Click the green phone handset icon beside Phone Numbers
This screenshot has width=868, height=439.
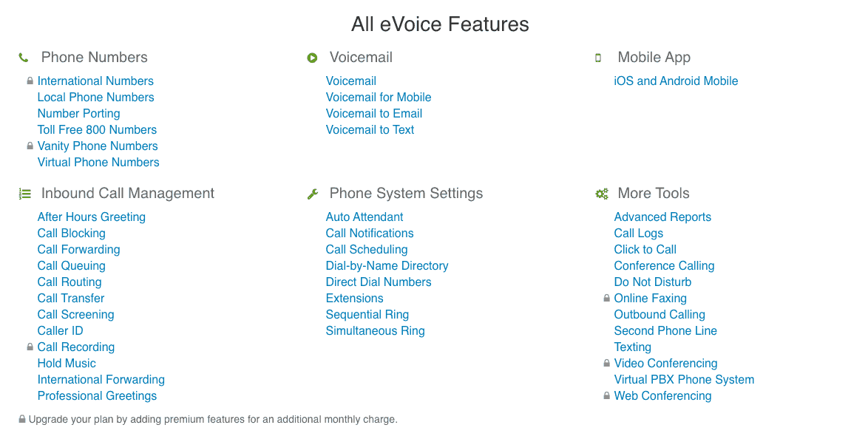click(x=23, y=56)
